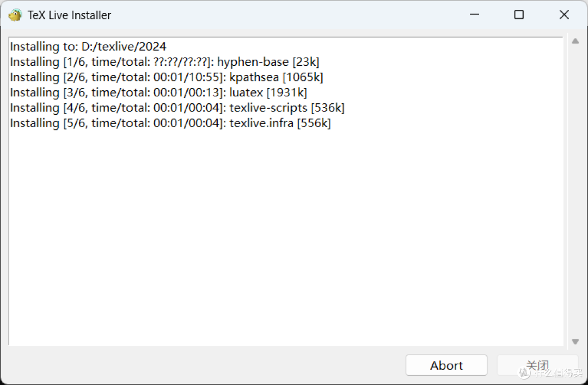
Task: Click the hyphen-base [23k] log line
Action: point(164,62)
